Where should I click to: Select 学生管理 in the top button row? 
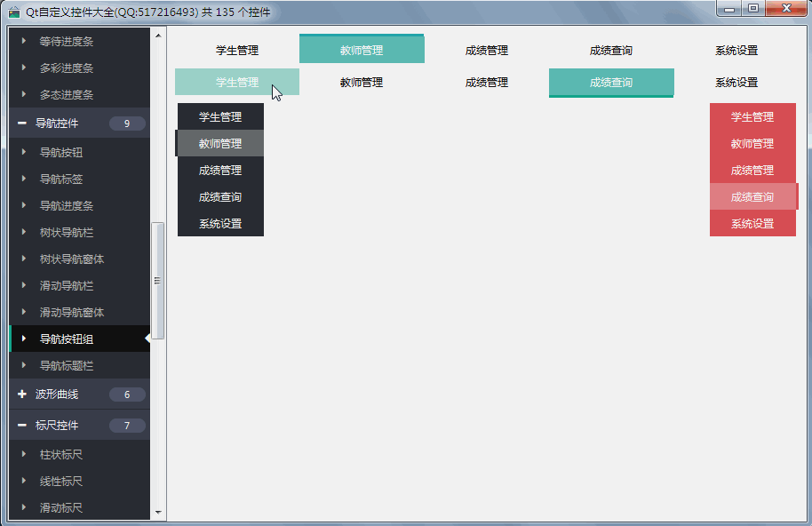(x=237, y=51)
